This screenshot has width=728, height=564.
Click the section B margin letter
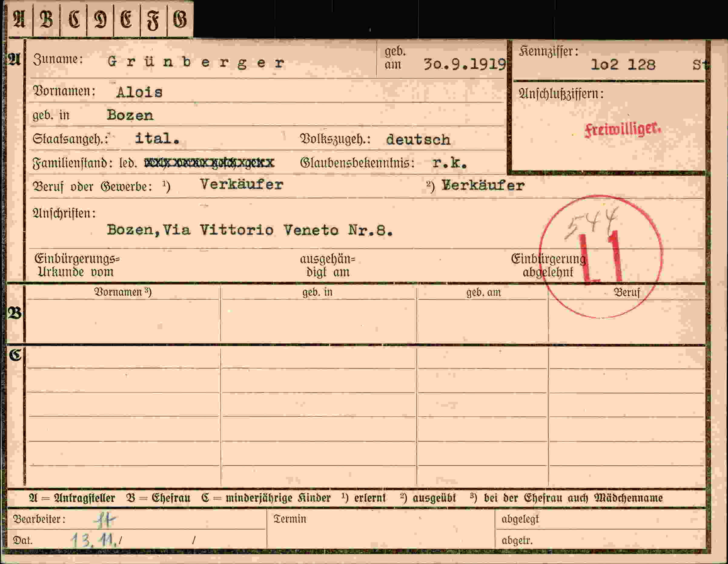point(15,313)
